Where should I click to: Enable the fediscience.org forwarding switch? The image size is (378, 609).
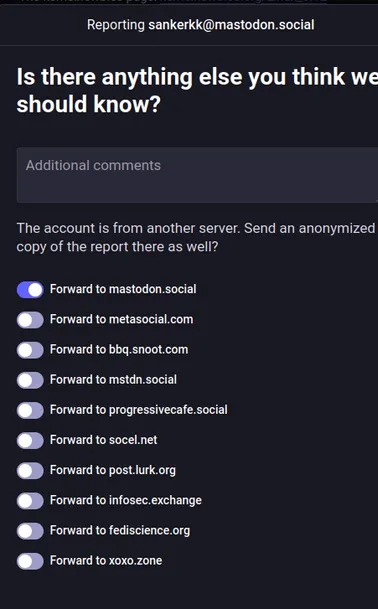click(30, 531)
